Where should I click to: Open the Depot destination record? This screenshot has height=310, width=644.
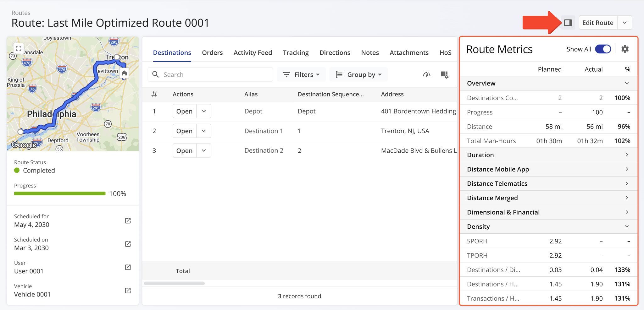(x=184, y=111)
